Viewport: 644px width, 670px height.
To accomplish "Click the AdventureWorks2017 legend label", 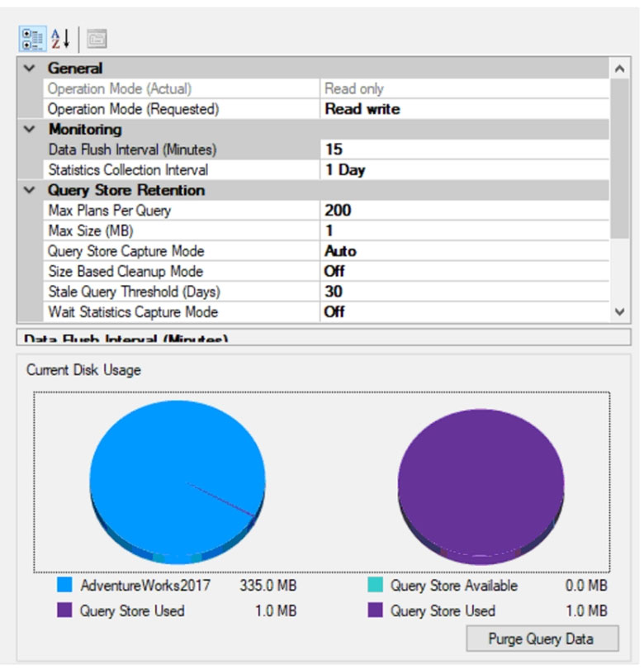I will (x=145, y=585).
